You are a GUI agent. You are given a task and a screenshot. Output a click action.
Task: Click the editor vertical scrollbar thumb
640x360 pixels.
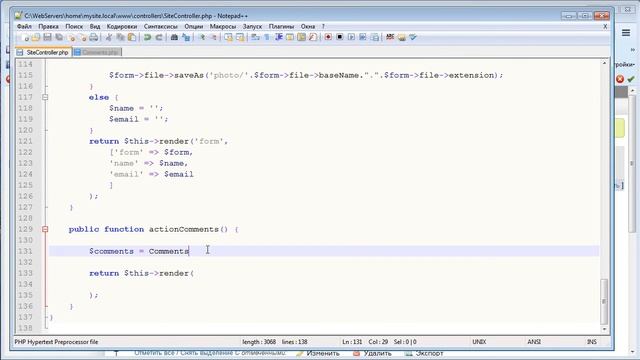604,301
